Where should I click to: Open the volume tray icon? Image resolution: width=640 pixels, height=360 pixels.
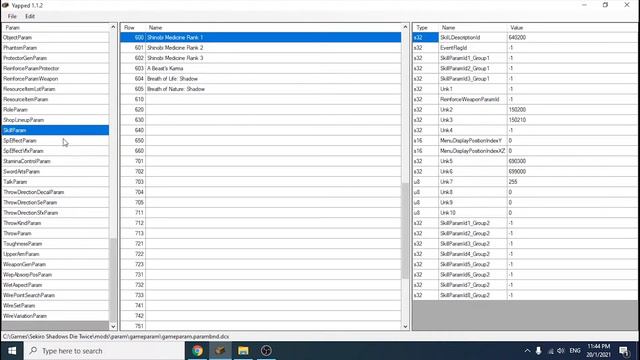[561, 351]
